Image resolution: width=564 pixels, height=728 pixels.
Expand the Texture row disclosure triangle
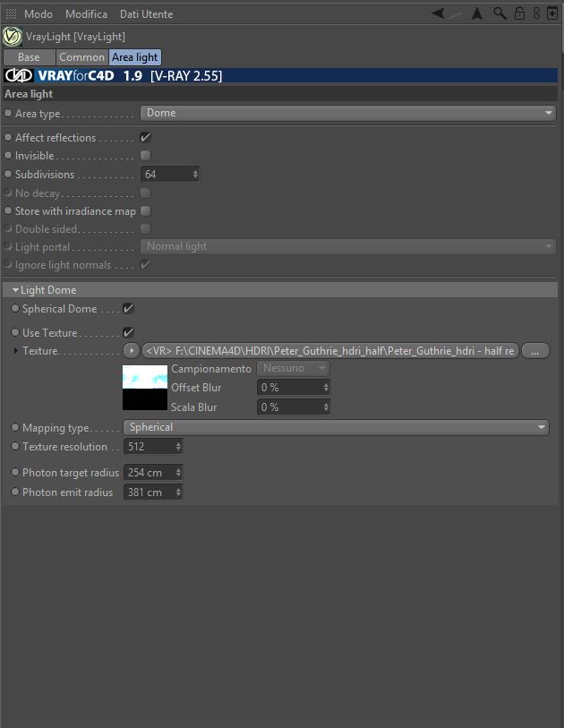pyautogui.click(x=16, y=351)
